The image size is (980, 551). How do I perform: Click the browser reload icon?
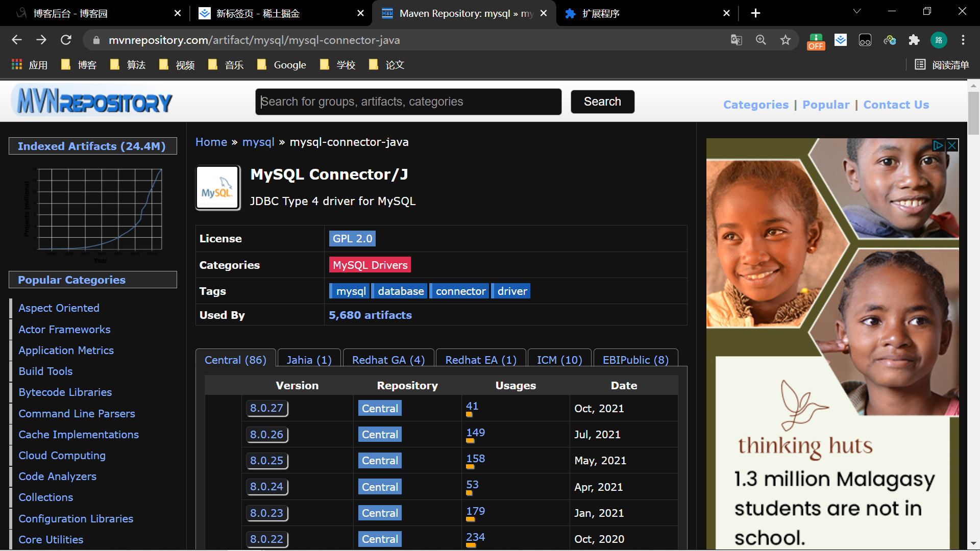pos(66,40)
